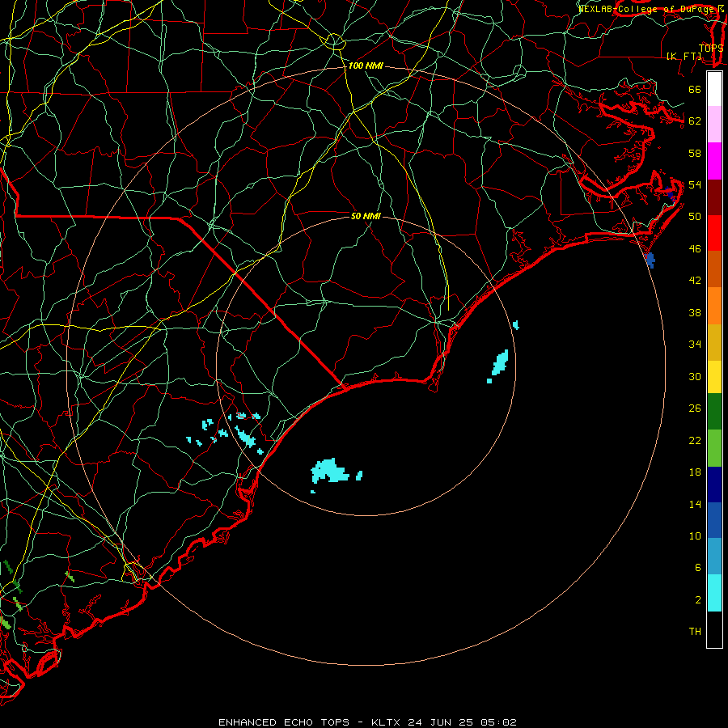Screen dimensions: 728x728
Task: Click the legend value "6"
Action: coord(697,568)
